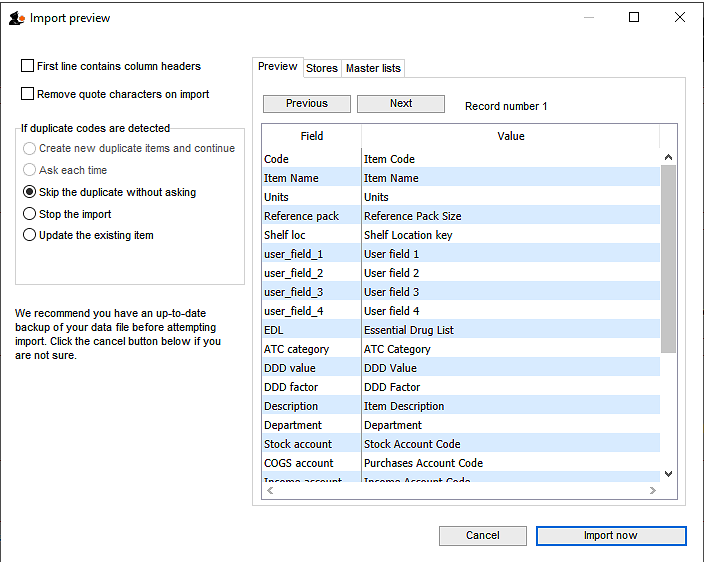Viewport: 704px width, 562px height.
Task: Open the Master lists tab
Action: tap(373, 68)
